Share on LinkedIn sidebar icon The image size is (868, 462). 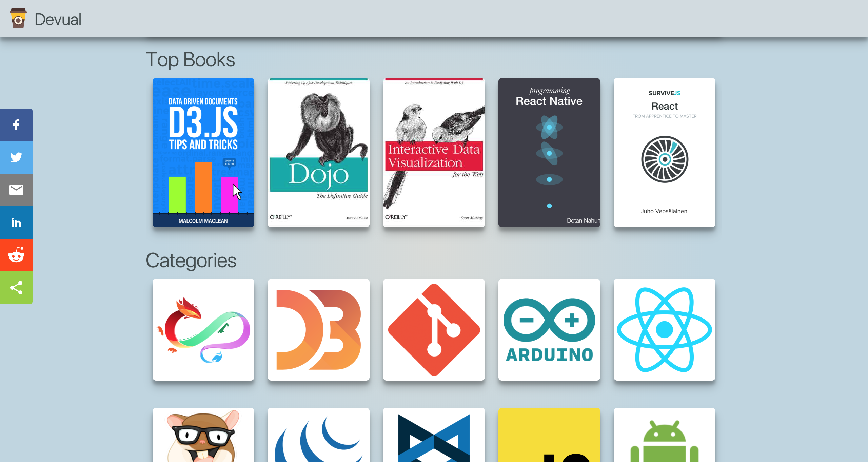(16, 223)
